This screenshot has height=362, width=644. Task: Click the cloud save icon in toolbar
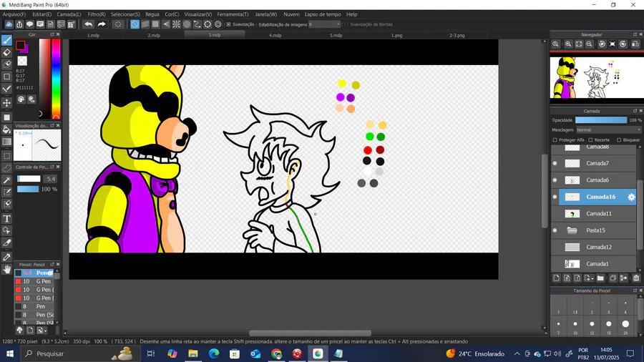click(9, 24)
